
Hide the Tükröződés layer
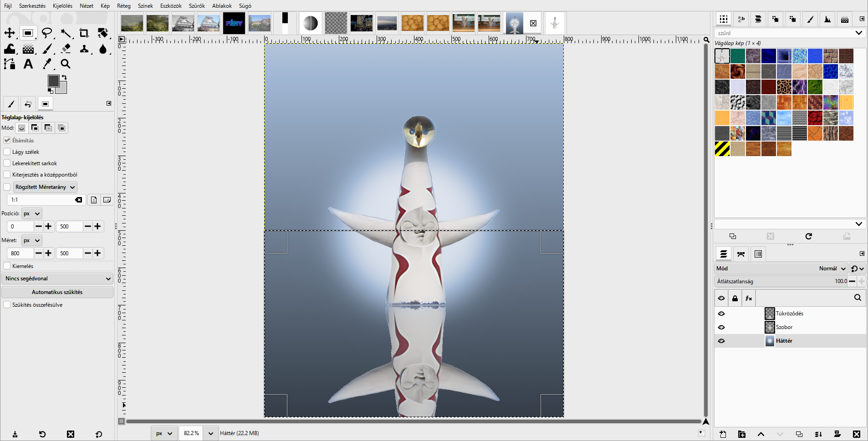coord(721,314)
